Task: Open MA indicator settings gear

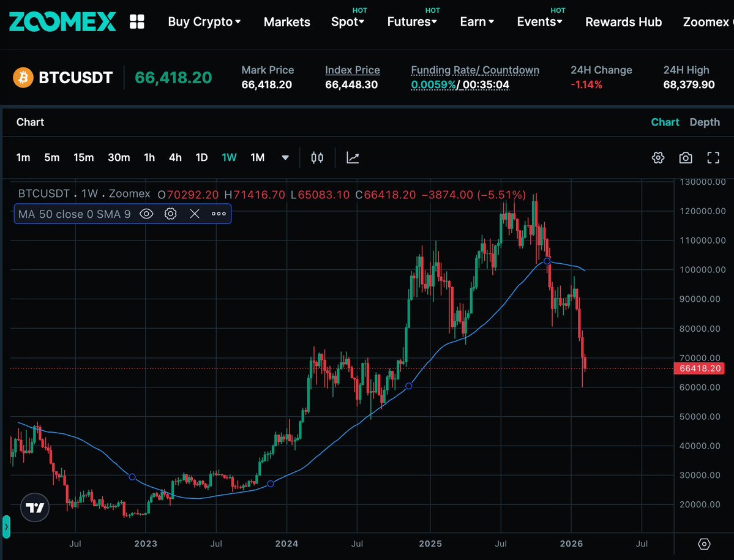Action: pos(170,214)
